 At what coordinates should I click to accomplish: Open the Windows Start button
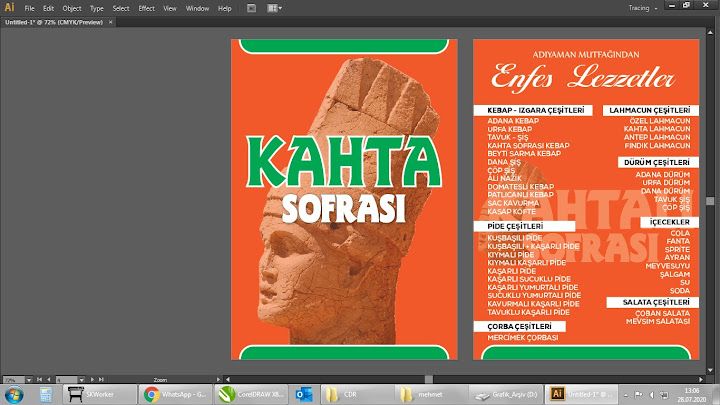pos(14,394)
